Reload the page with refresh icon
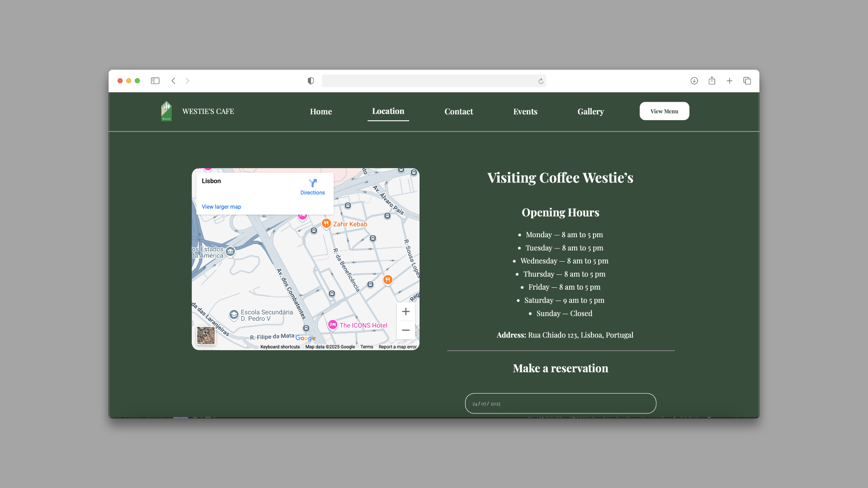This screenshot has width=868, height=488. click(541, 81)
